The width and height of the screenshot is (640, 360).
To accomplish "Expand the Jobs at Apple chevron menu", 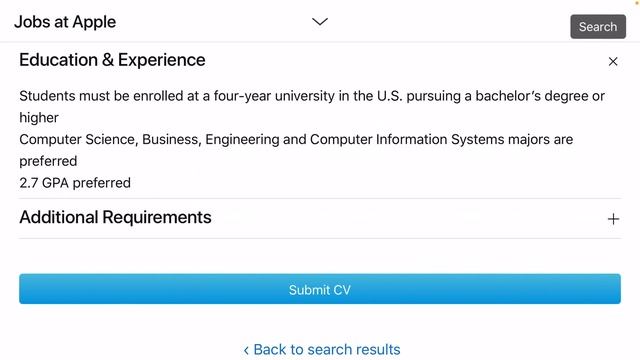I will [x=320, y=21].
